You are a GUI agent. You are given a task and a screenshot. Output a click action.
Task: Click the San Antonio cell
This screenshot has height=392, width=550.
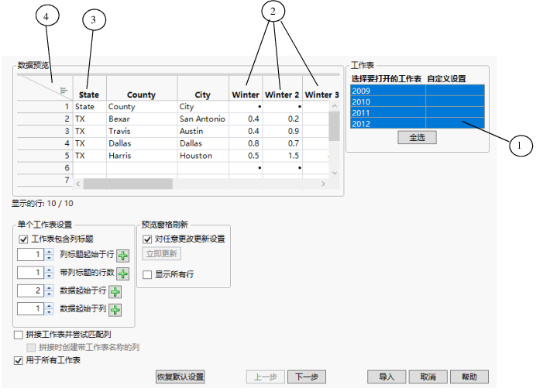click(202, 119)
